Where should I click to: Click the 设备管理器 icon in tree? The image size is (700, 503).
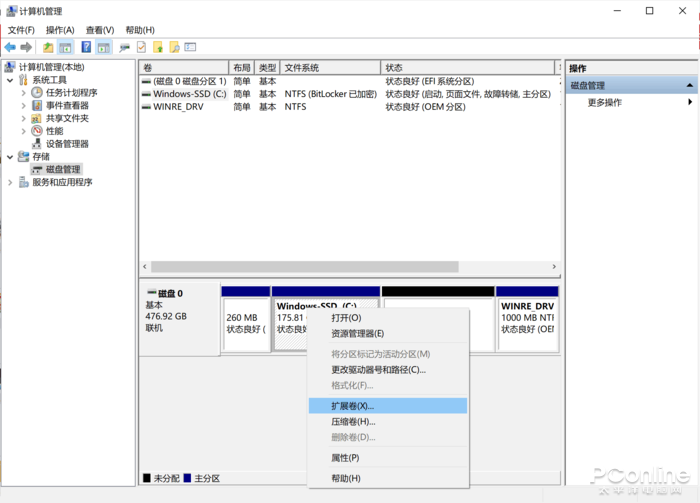point(37,144)
